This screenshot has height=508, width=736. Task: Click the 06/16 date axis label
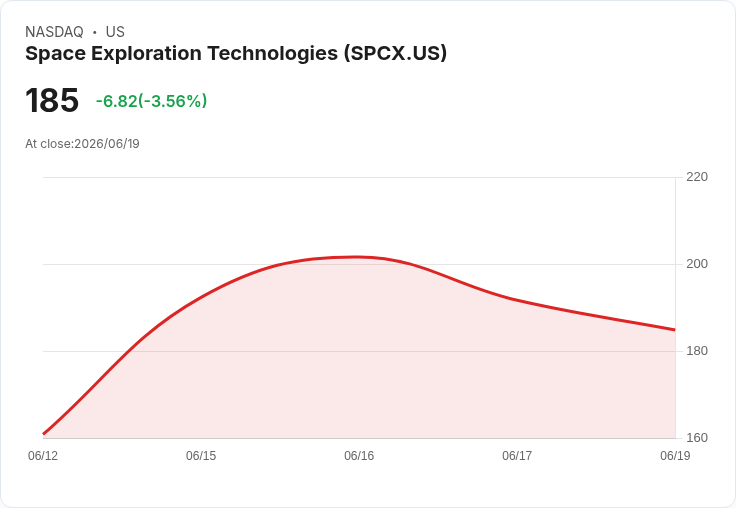359,456
